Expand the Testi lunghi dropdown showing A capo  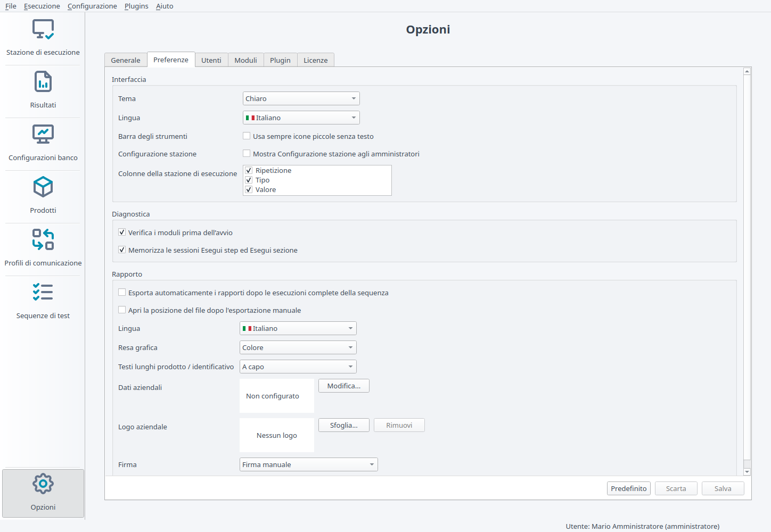point(298,367)
